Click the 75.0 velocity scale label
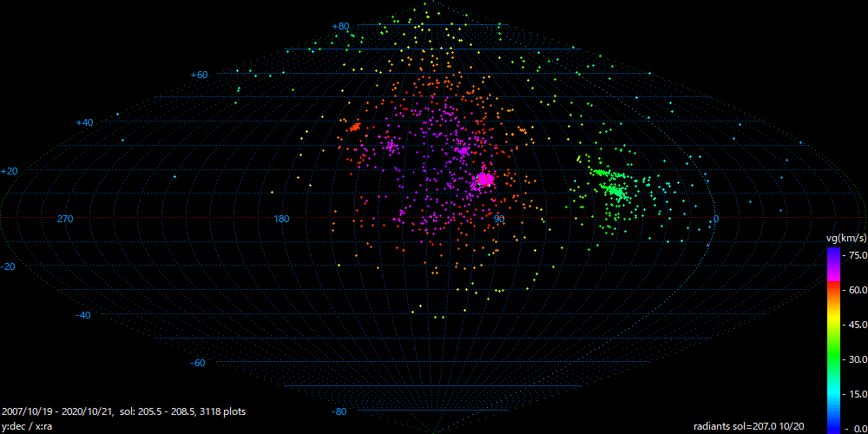The height and width of the screenshot is (434, 868). pos(857,255)
